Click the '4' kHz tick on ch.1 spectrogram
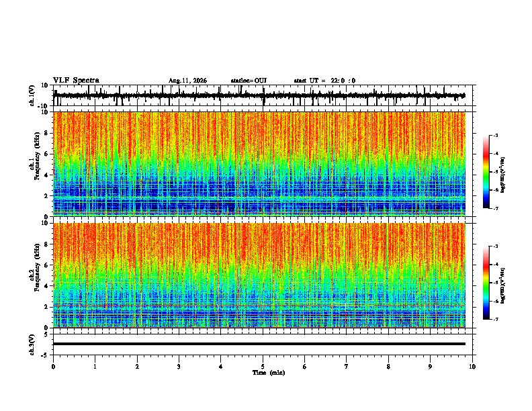 click(x=46, y=175)
